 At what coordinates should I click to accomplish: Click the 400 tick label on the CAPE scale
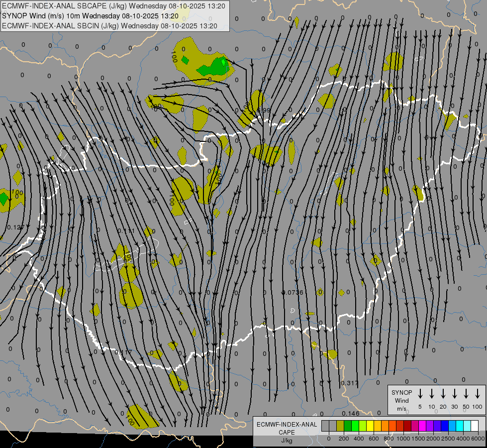(x=359, y=439)
